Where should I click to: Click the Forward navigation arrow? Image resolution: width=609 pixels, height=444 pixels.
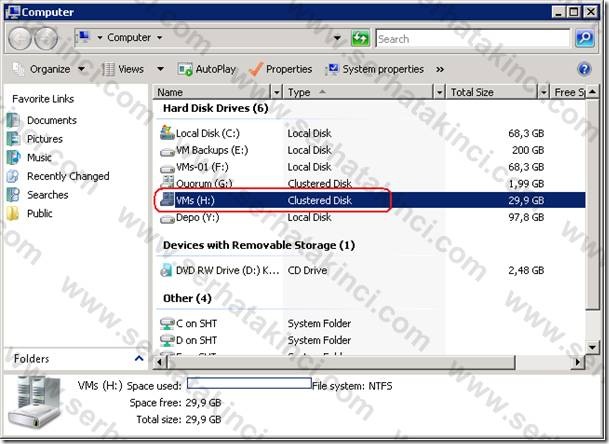[46, 38]
